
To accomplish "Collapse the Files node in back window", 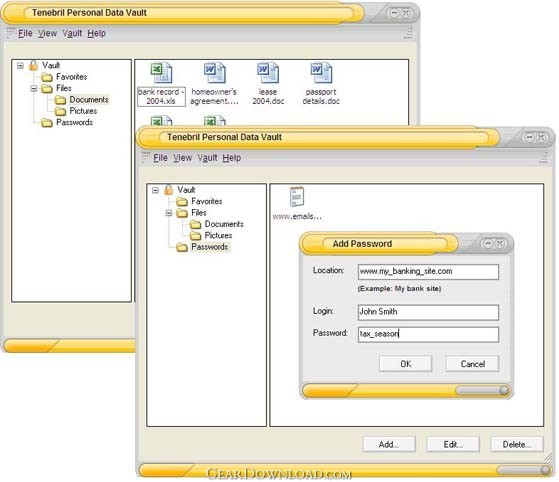I will pos(34,88).
